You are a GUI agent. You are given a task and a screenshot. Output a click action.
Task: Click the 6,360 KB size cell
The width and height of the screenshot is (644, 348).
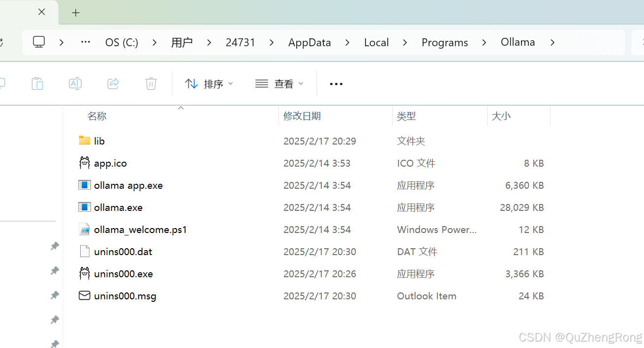tap(524, 185)
